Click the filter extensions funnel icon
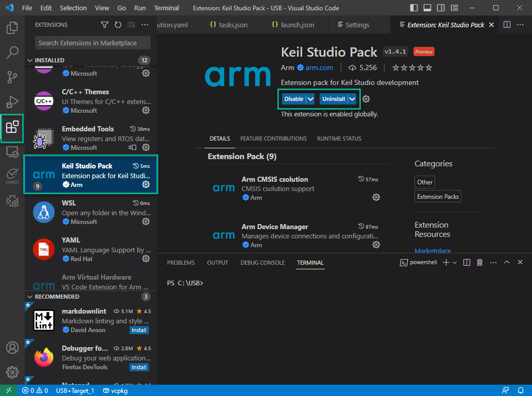Screen dimensions: 532x396 [x=105, y=25]
